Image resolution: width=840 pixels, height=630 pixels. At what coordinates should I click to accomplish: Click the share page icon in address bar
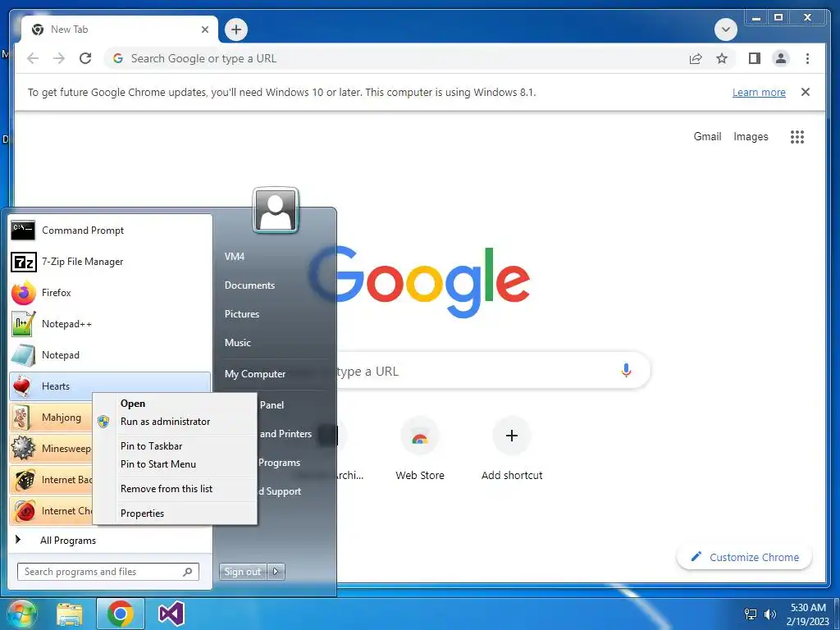tap(696, 58)
